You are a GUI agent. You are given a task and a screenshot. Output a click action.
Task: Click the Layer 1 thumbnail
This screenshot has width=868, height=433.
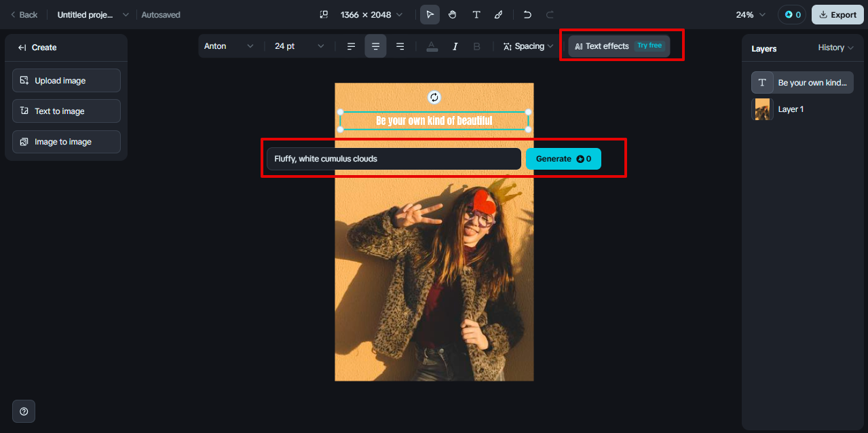(763, 109)
